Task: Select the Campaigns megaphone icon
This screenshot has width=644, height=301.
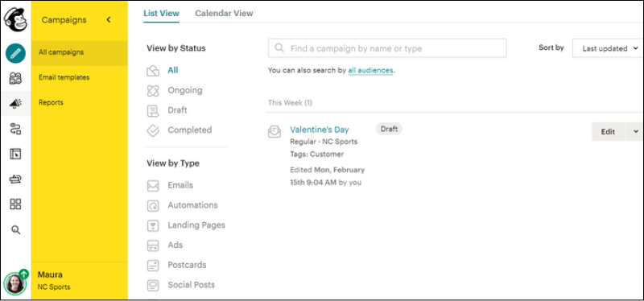Action: coord(15,104)
